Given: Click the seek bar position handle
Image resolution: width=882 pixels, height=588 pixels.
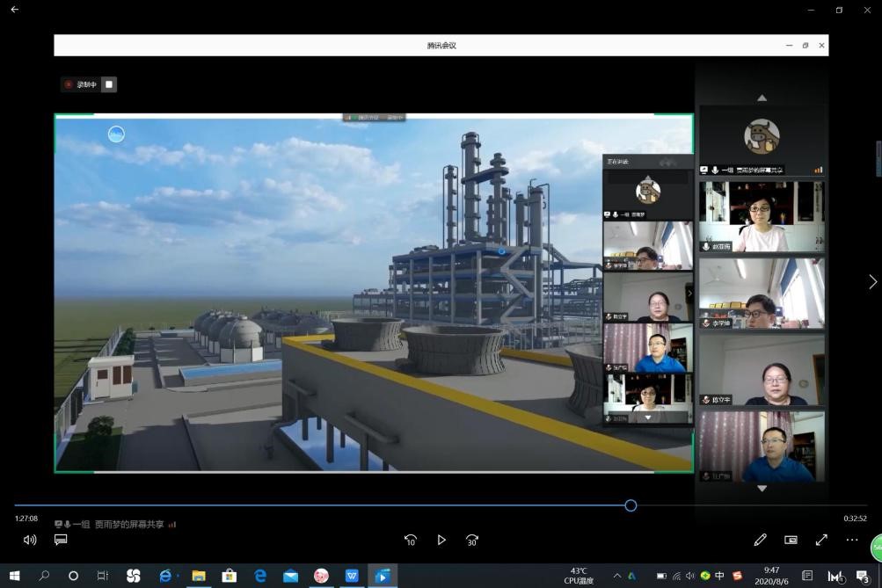Looking at the screenshot, I should [x=631, y=505].
